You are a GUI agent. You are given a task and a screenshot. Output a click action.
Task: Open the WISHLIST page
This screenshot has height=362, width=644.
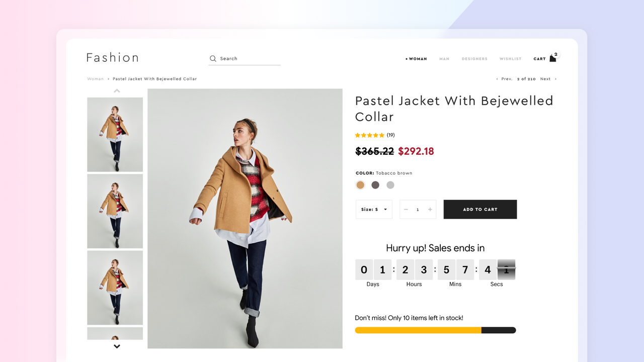pos(510,58)
